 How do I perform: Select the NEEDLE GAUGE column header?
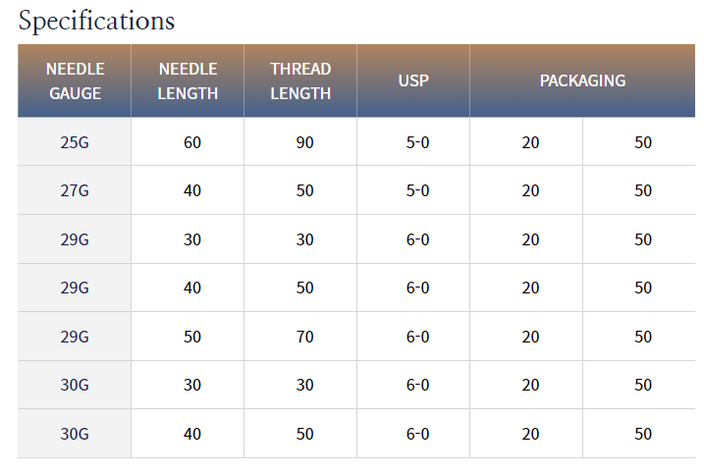click(75, 81)
